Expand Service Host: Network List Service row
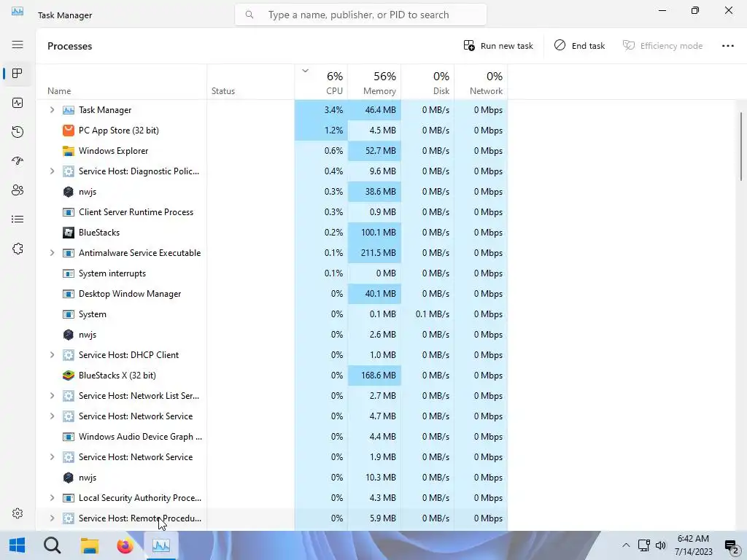This screenshot has width=747, height=560. (x=52, y=396)
